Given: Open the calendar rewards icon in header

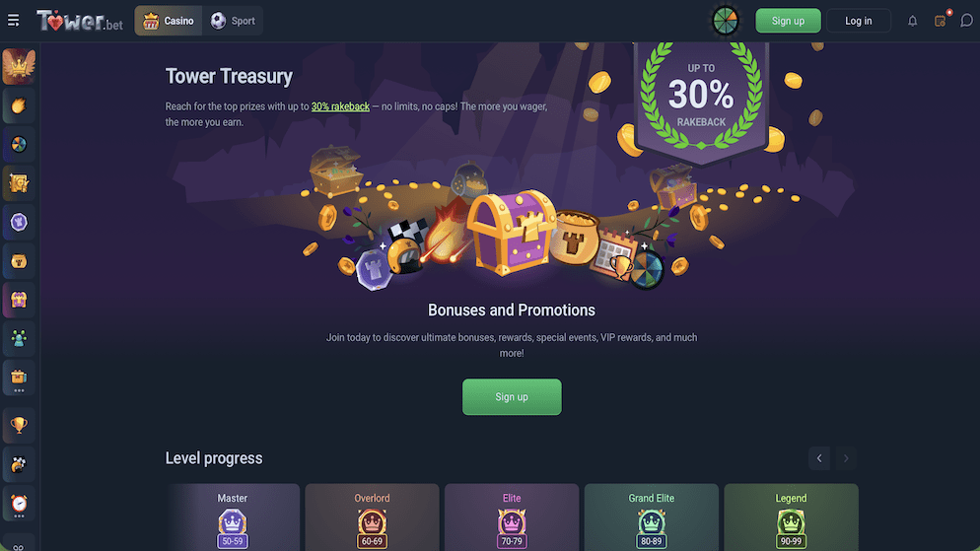Looking at the screenshot, I should tap(940, 21).
